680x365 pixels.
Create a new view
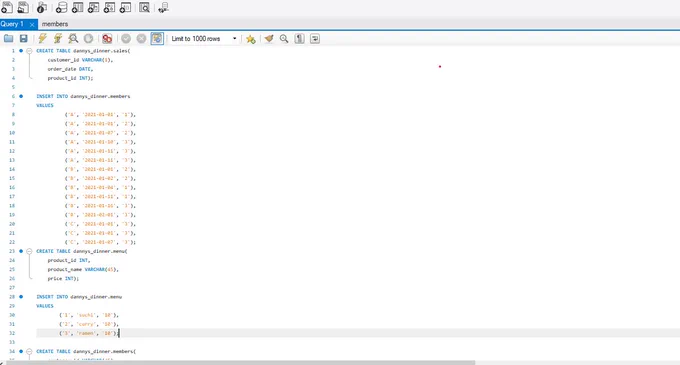pyautogui.click(x=94, y=7)
